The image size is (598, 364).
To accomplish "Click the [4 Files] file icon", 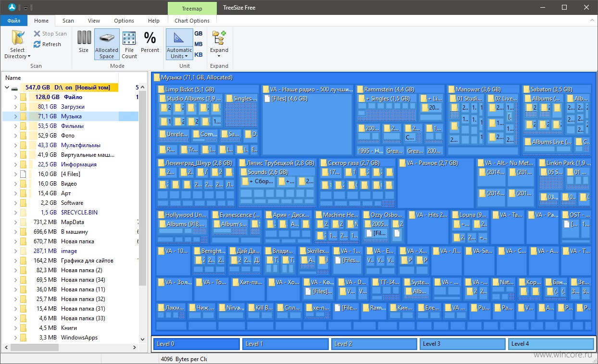I will [23, 174].
